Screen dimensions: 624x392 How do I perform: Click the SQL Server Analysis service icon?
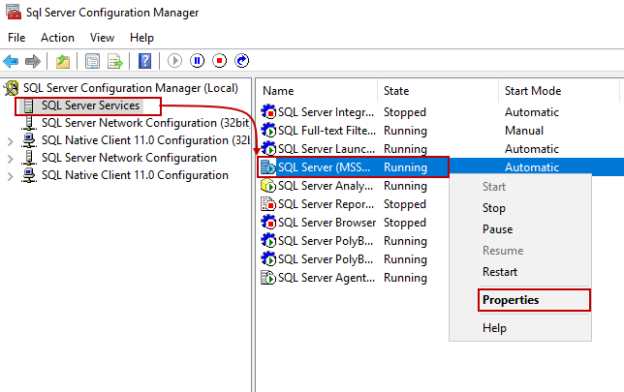[x=268, y=186]
